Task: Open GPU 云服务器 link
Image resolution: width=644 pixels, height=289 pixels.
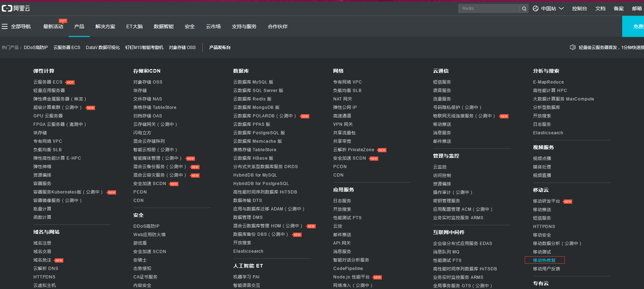Action: [48, 116]
